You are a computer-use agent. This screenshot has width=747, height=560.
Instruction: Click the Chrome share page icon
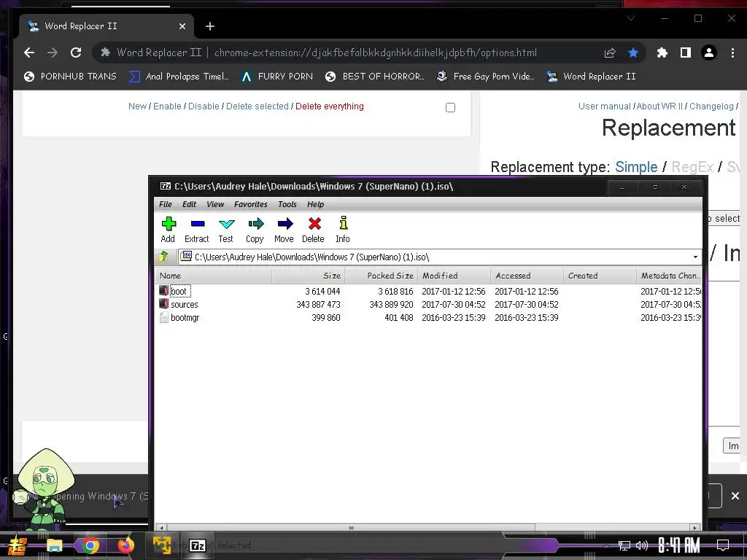[610, 52]
